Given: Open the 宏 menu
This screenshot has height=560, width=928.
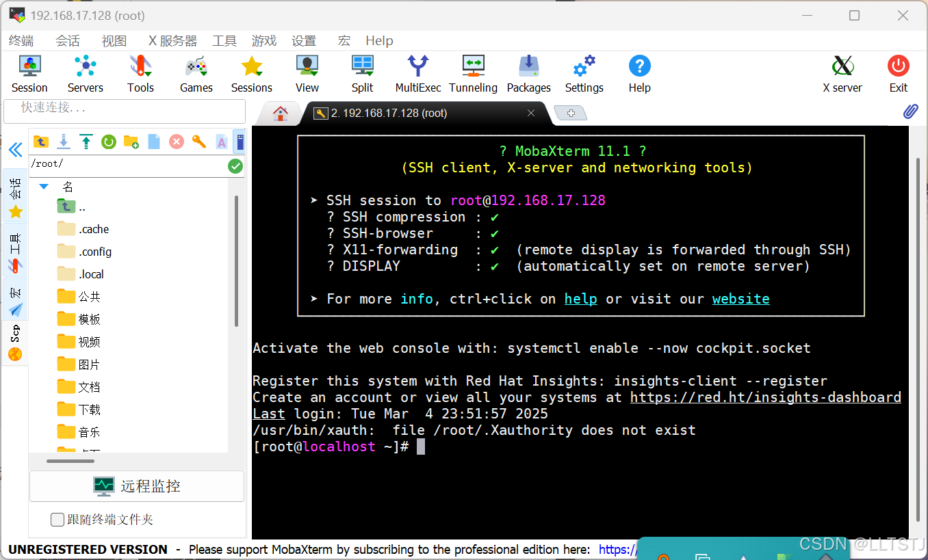Looking at the screenshot, I should (344, 41).
